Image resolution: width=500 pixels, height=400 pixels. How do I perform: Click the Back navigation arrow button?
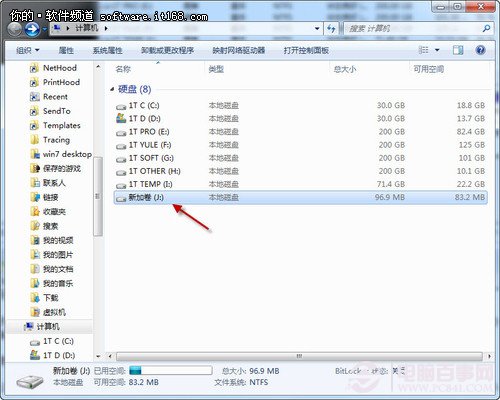coord(15,29)
